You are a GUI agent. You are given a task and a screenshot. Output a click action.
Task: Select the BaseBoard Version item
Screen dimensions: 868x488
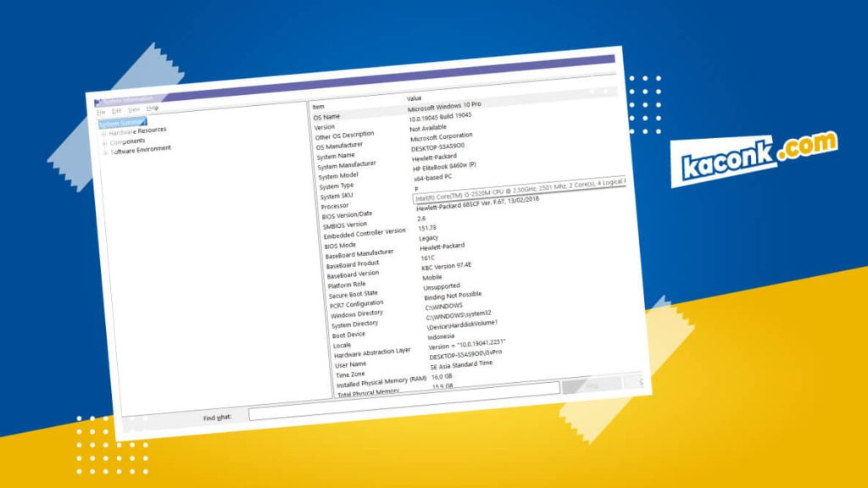click(353, 274)
